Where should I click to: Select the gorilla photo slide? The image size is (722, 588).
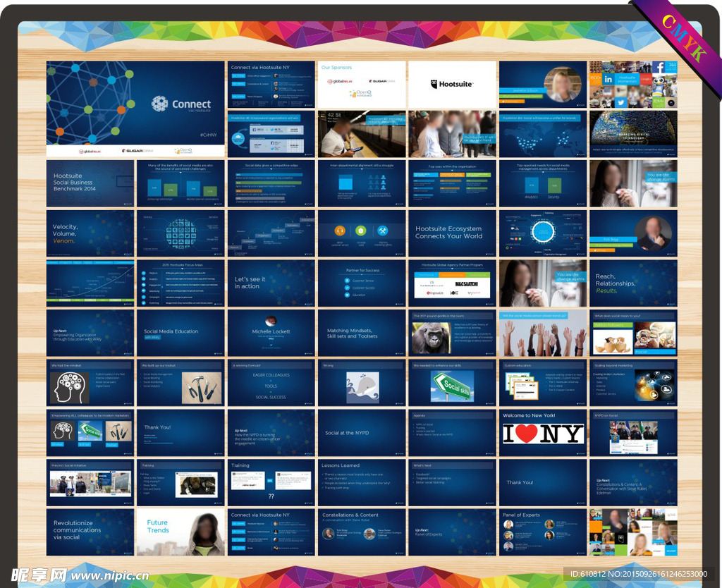point(452,333)
